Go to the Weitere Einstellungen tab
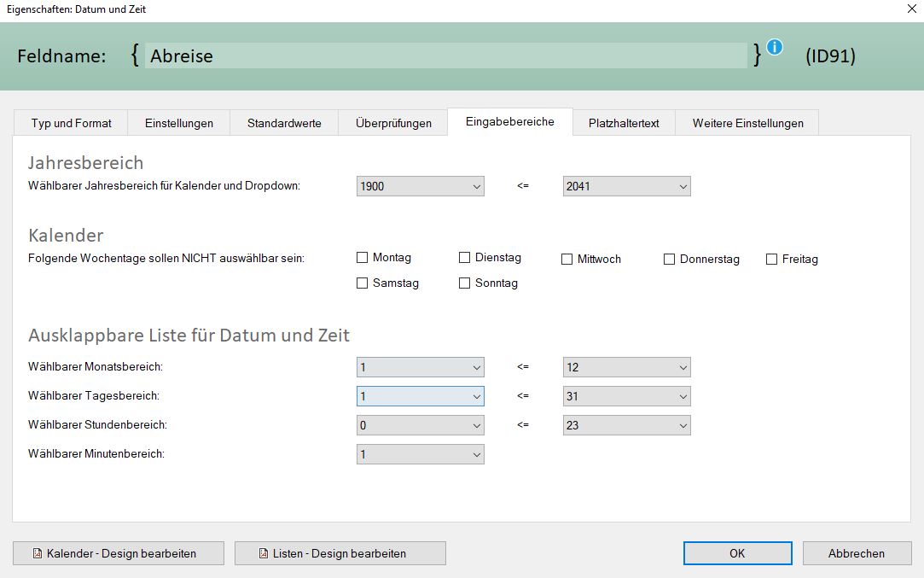The image size is (924, 578). click(747, 123)
